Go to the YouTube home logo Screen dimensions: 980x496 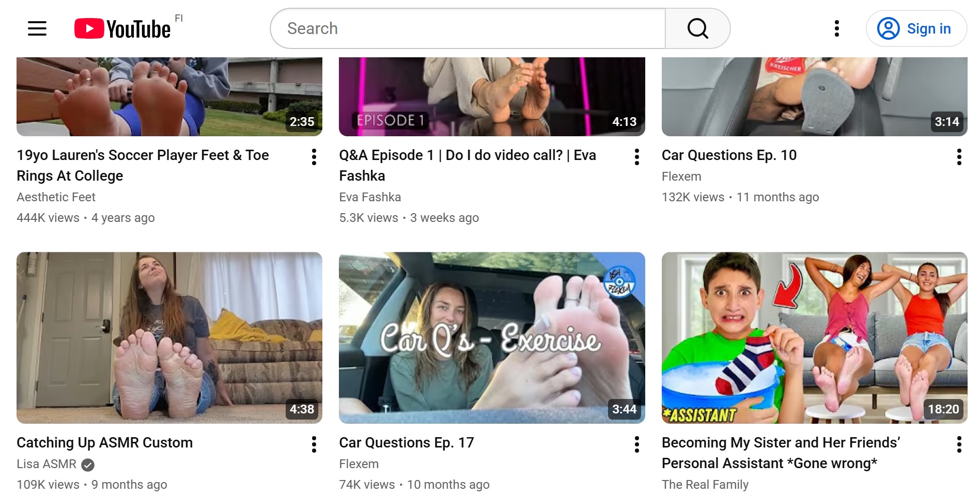(x=122, y=28)
